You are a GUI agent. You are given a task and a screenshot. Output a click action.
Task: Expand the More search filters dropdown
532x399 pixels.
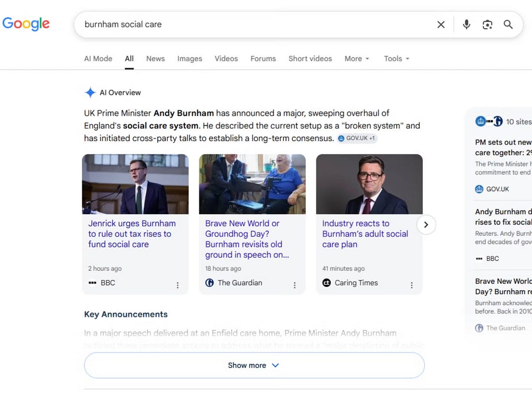coord(356,59)
